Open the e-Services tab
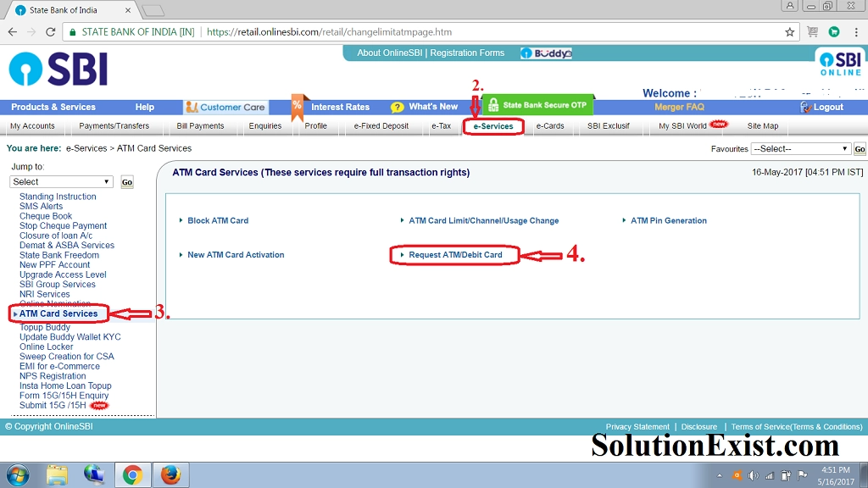This screenshot has height=488, width=868. click(493, 126)
